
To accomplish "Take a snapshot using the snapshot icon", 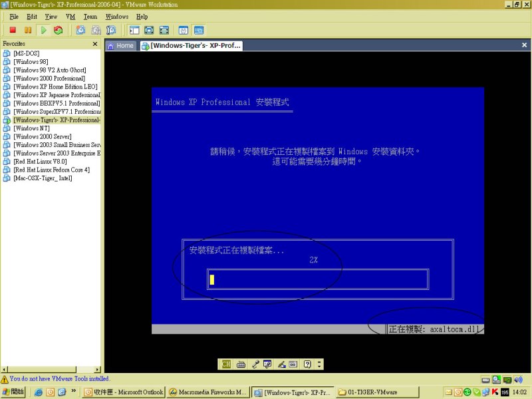I will [80, 30].
